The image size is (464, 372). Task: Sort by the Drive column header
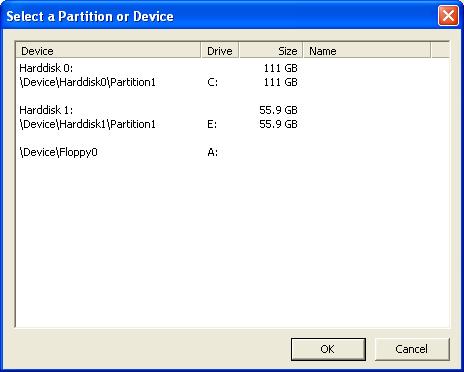click(220, 51)
